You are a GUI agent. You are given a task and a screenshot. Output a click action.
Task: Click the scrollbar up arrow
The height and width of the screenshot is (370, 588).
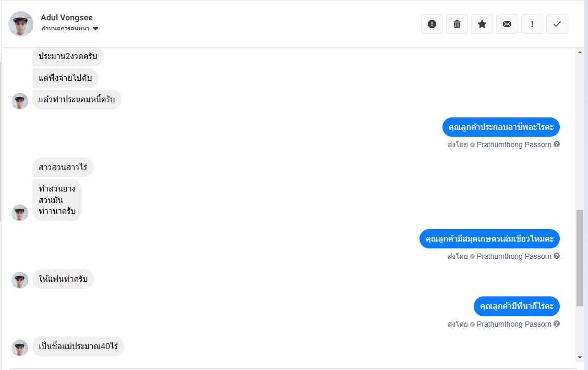[580, 53]
